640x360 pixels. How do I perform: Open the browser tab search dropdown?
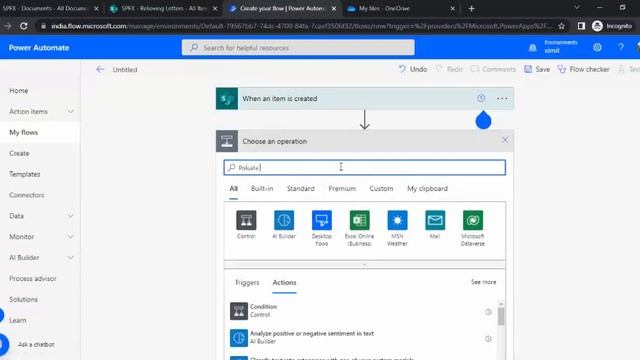point(577,8)
